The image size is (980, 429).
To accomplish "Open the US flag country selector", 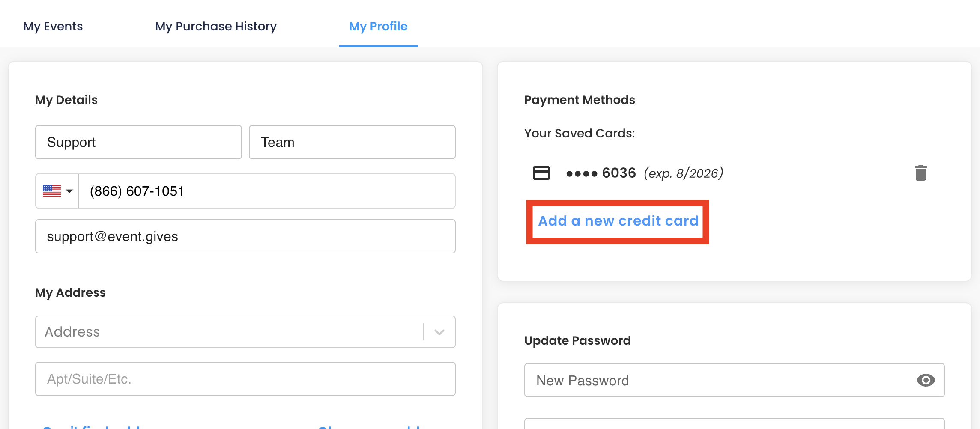I will pyautogui.click(x=57, y=191).
